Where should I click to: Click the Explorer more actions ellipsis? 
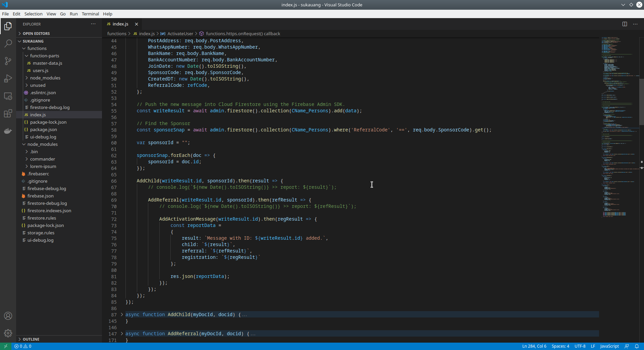point(93,24)
